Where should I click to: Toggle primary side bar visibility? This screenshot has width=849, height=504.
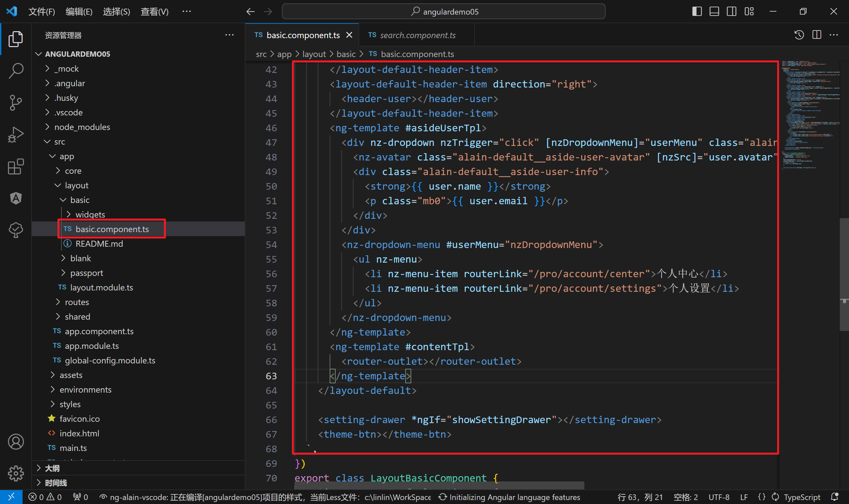click(x=697, y=12)
